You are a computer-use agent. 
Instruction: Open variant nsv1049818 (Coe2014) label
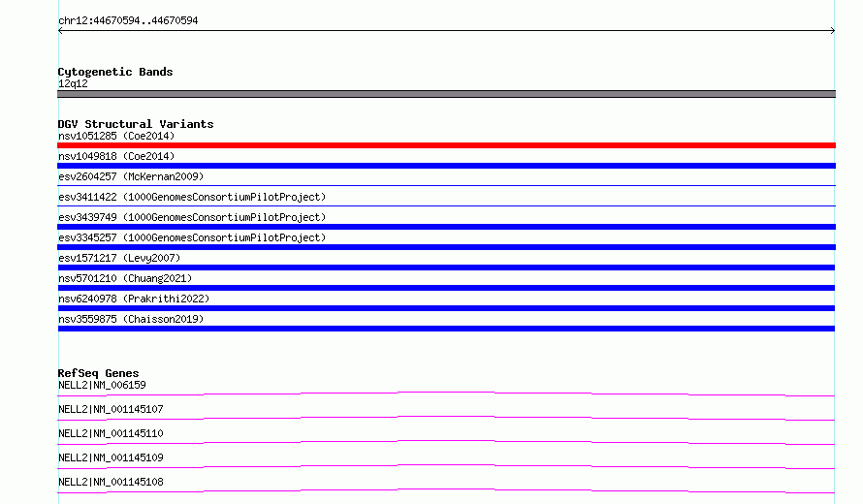[116, 156]
